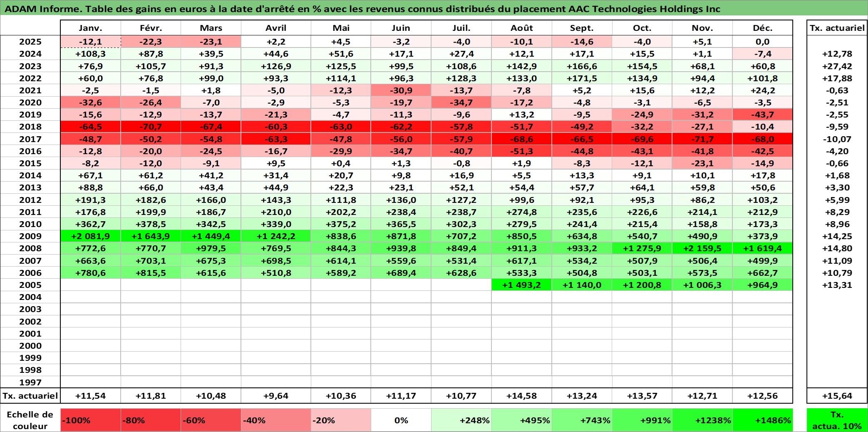This screenshot has height=432, width=868.
Task: Click the Echelle de couleur label
Action: click(x=30, y=420)
